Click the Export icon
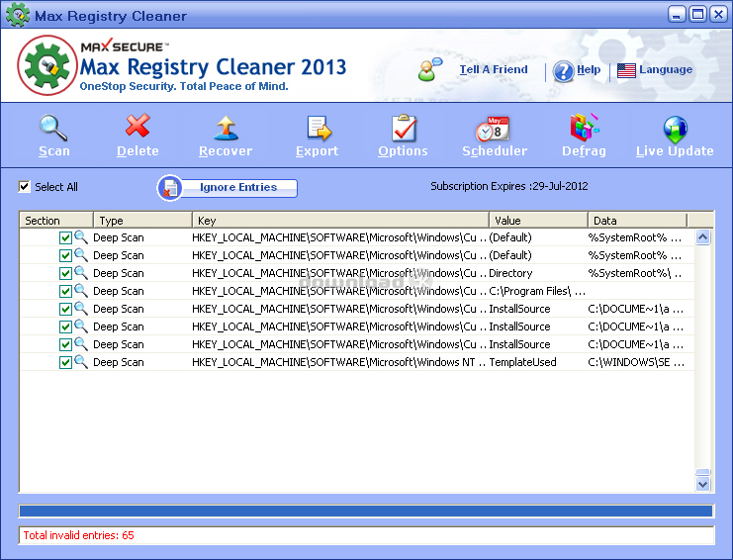The height and width of the screenshot is (560, 733). coord(318,129)
